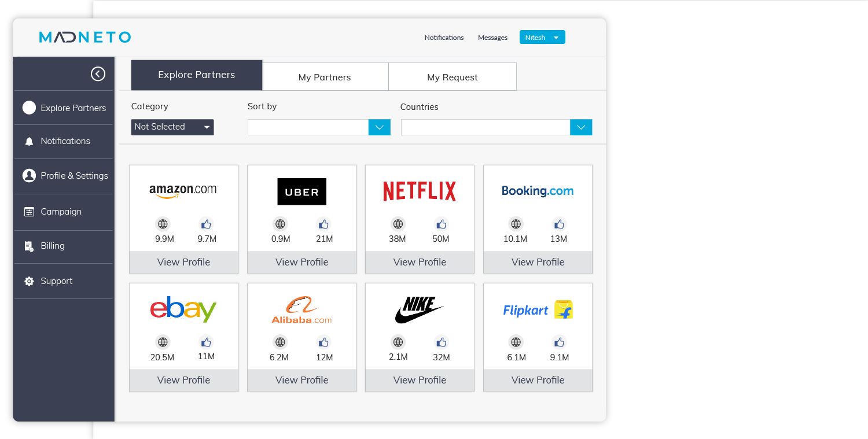The image size is (868, 439).
Task: Expand the Countries dropdown arrow
Action: coord(581,127)
